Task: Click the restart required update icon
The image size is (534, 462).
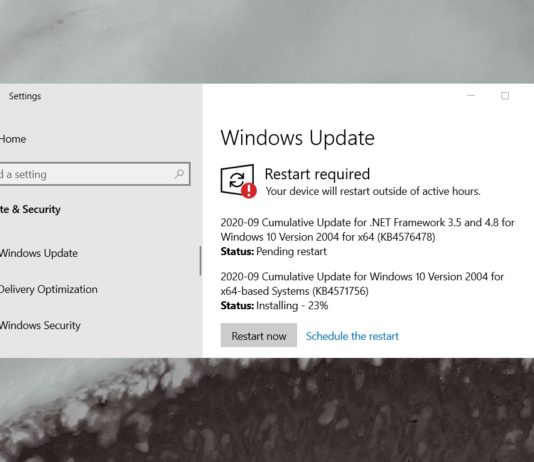Action: click(238, 181)
